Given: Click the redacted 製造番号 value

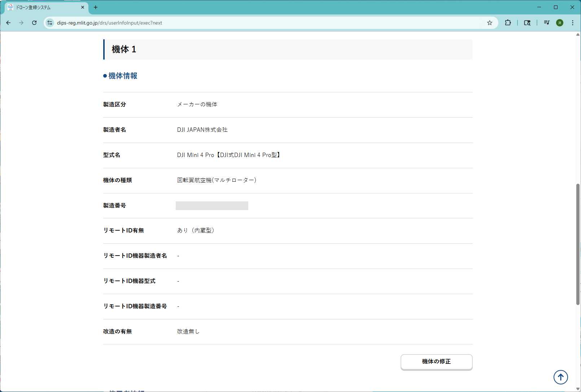Looking at the screenshot, I should (x=212, y=206).
